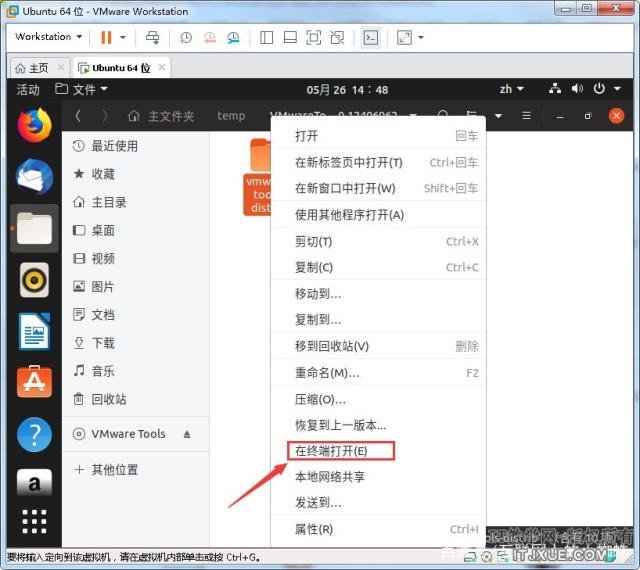Screen dimensions: 640x570
Task: Open the Help question mark icon
Action: [x=34, y=435]
